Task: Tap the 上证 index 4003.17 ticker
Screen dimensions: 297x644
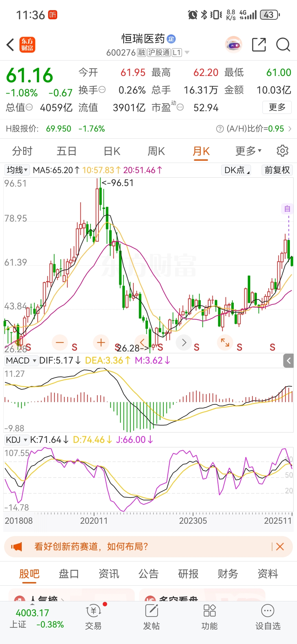Action: pyautogui.click(x=37, y=618)
